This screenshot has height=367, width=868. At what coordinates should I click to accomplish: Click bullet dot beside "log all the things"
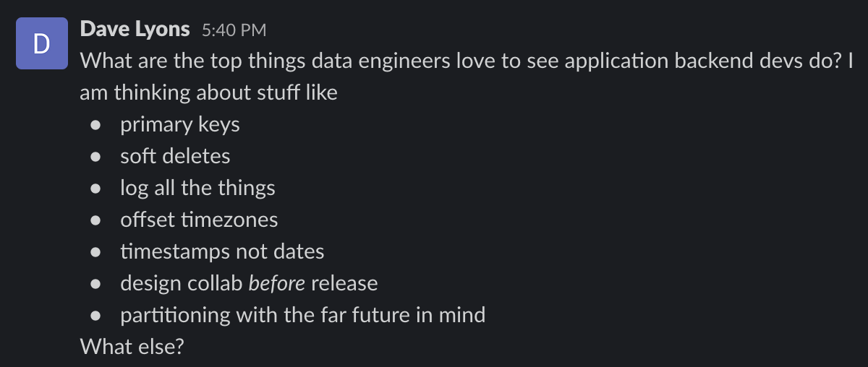click(96, 189)
